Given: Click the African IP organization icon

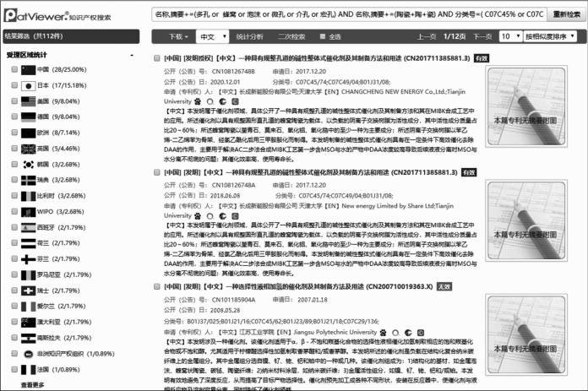Looking at the screenshot, I should point(28,354).
